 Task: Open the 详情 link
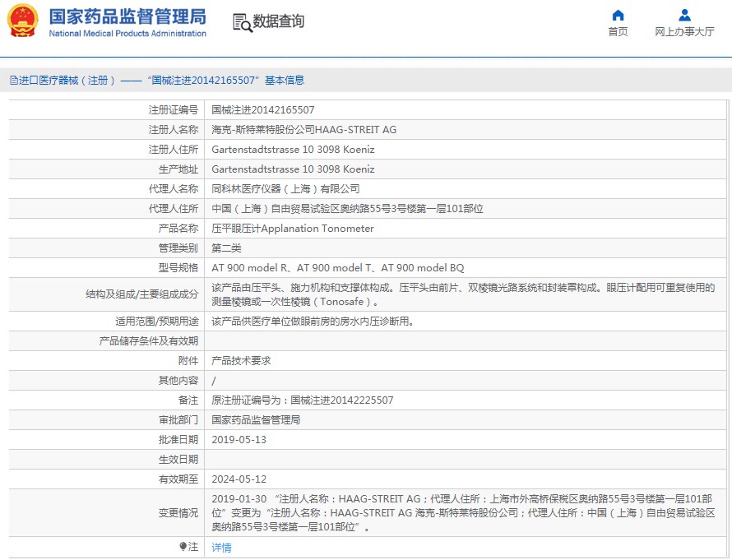(221, 547)
